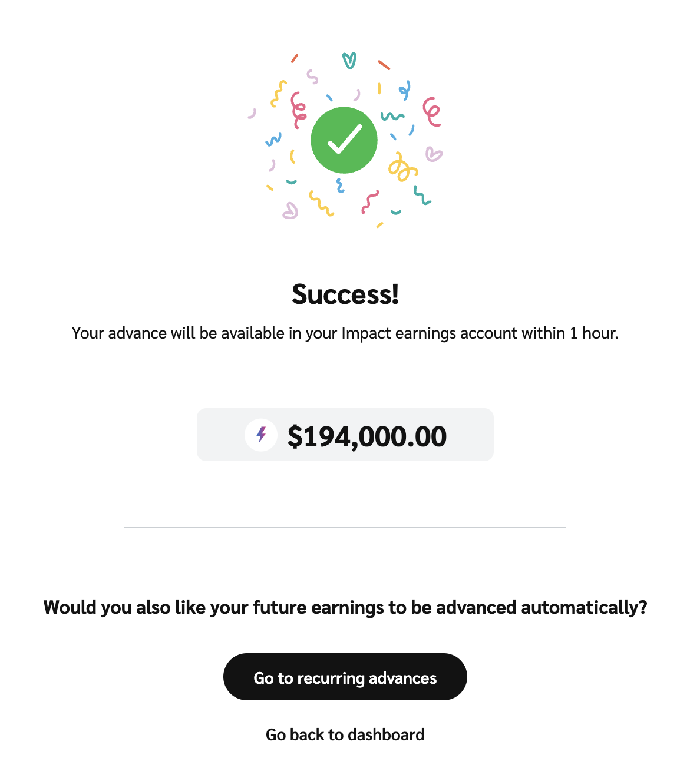This screenshot has width=700, height=768.
Task: Click the yellow squiggle confetti at bottom
Action: 321,203
